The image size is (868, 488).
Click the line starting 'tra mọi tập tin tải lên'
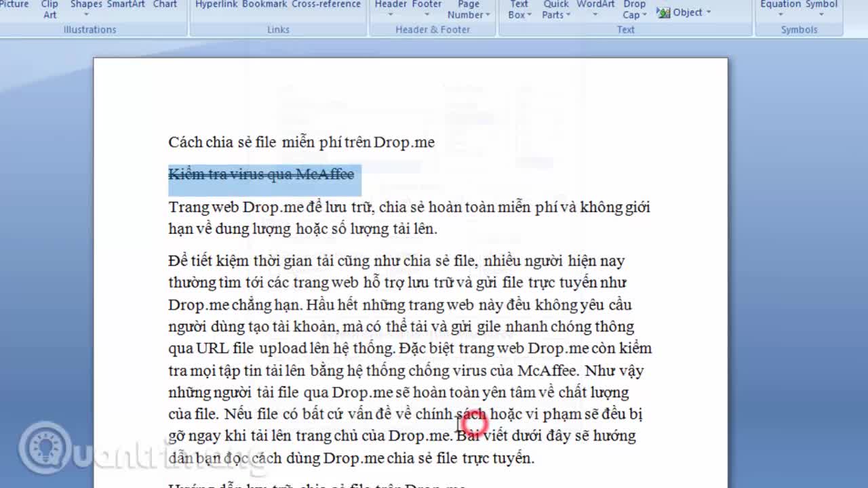tap(406, 371)
